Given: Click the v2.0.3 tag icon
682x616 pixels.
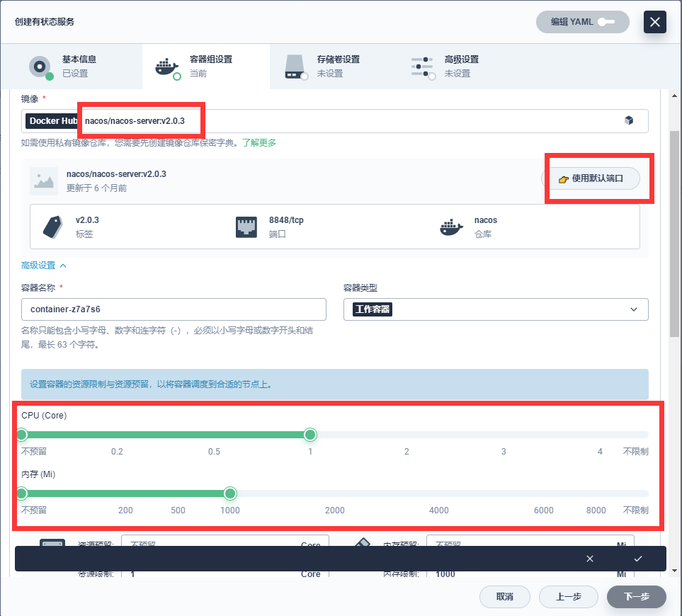Looking at the screenshot, I should point(53,227).
